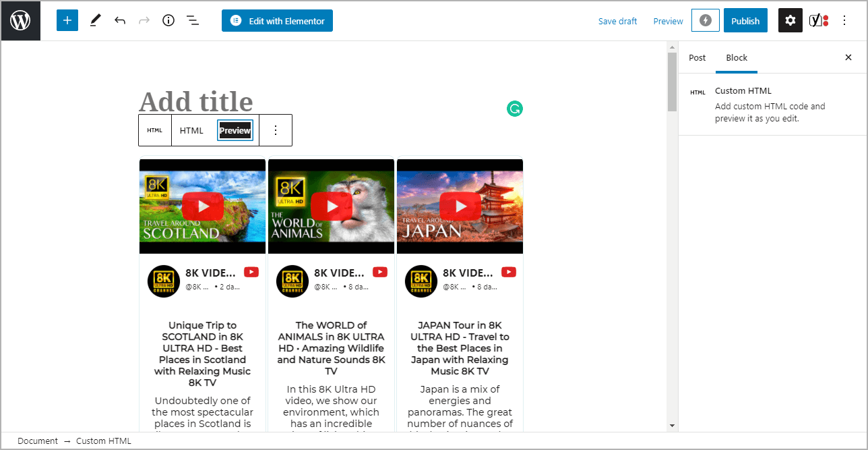Open The WORLD of ANIMALS title
The image size is (868, 450).
[x=331, y=348]
